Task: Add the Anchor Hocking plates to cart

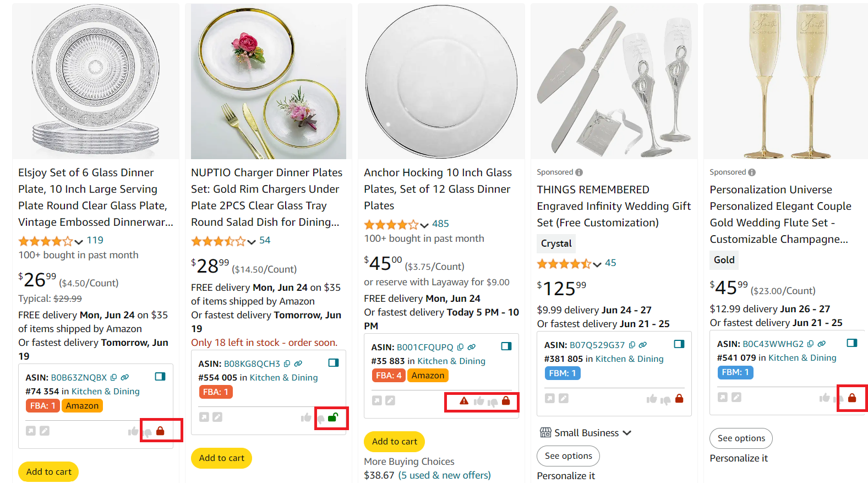Action: pyautogui.click(x=394, y=441)
